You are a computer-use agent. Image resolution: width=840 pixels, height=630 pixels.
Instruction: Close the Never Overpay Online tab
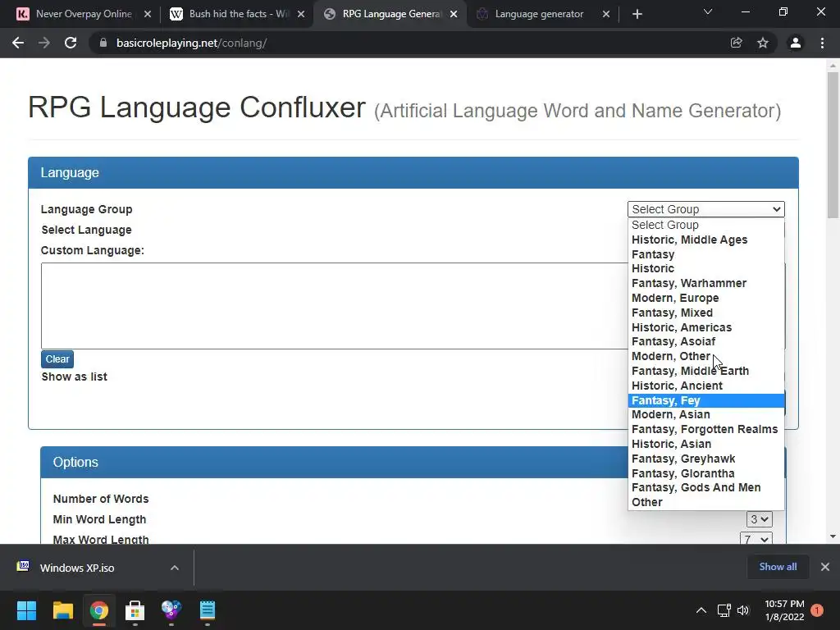tap(148, 14)
